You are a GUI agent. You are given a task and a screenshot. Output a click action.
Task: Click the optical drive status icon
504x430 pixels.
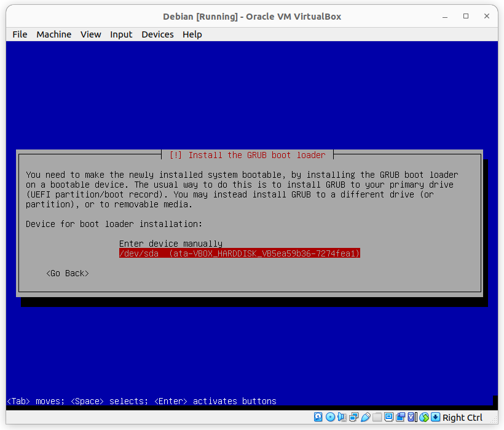coord(330,417)
